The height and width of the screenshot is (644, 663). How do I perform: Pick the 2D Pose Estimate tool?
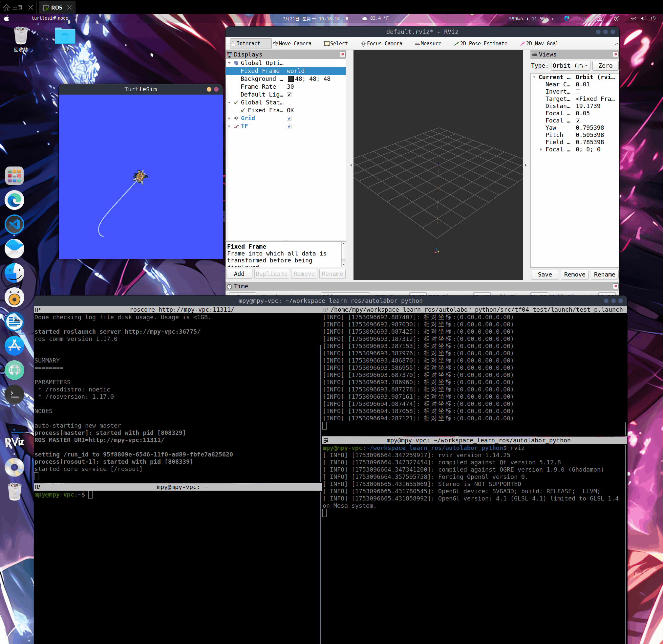(480, 44)
